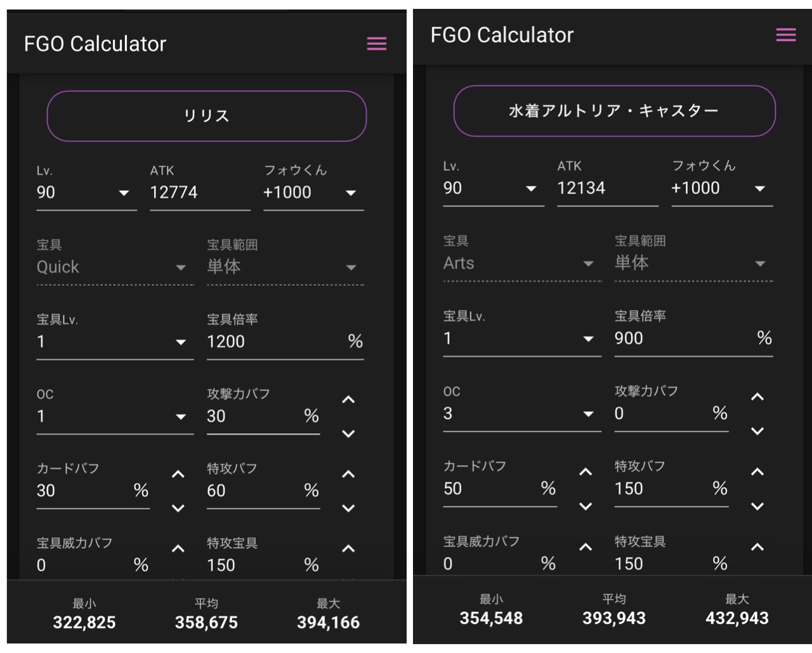This screenshot has height=653, width=812.
Task: Decrease カードバフ down arrow in right panel
Action: coord(586,506)
